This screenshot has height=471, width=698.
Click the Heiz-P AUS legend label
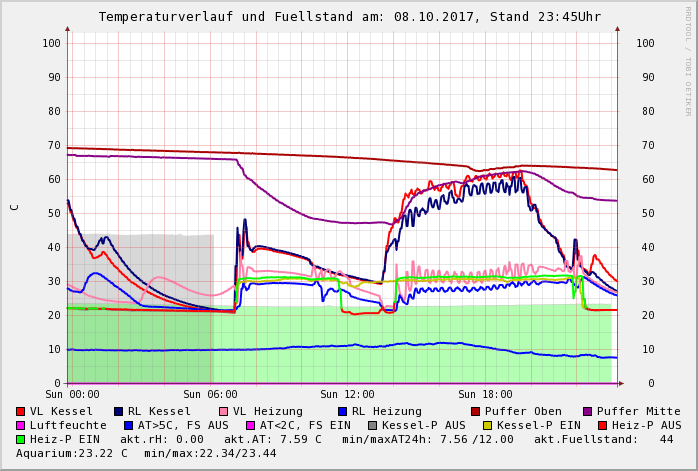point(646,425)
